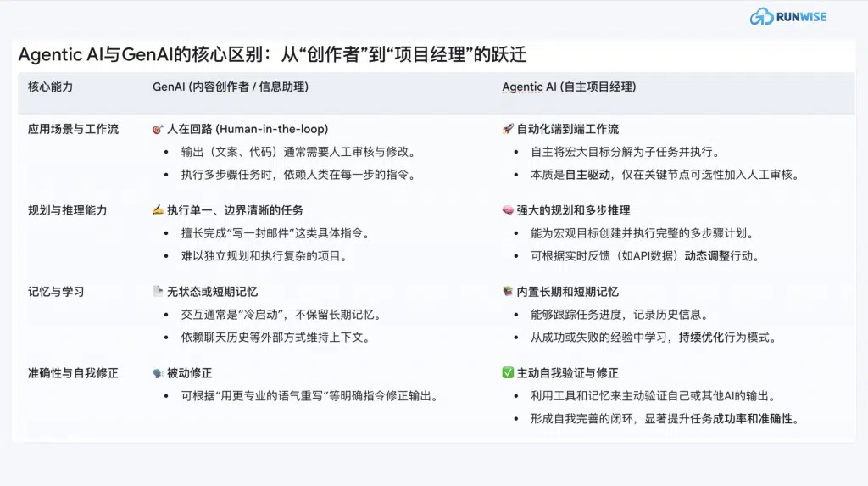Click the heading 强大的规划和多步推理

(574, 210)
